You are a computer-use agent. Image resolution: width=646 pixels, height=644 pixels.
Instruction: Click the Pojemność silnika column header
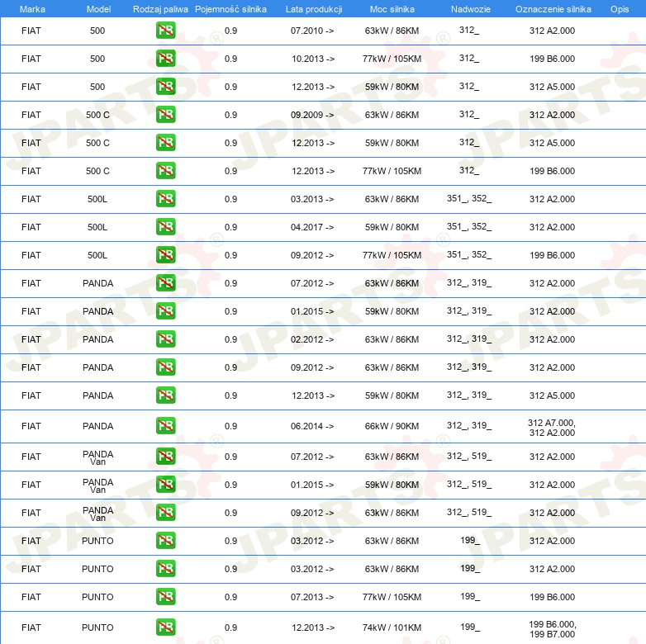pyautogui.click(x=230, y=9)
